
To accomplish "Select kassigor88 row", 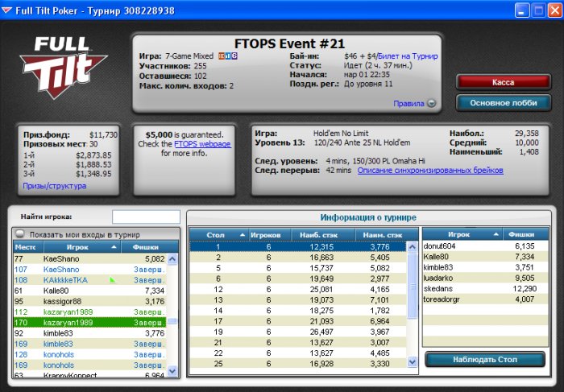I will 90,301.
